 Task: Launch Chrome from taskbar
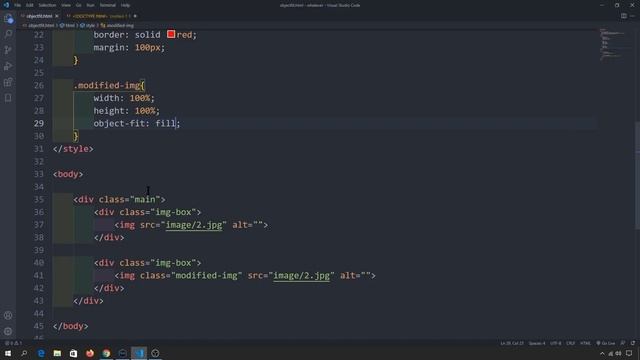pos(106,353)
